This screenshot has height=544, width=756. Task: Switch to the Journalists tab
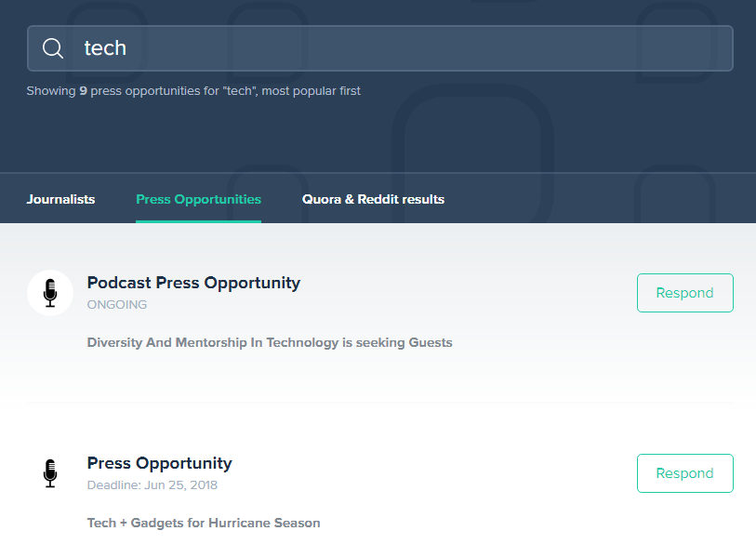point(60,199)
